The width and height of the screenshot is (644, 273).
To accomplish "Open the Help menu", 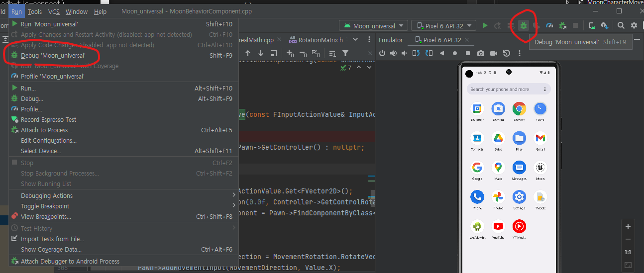I will click(x=100, y=11).
